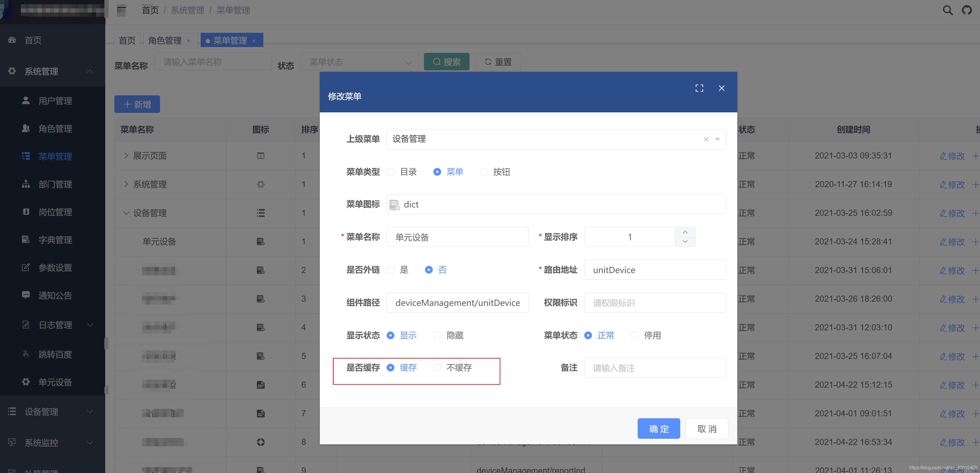Viewport: 980px width, 473px height.
Task: Open the 上级菜单 dropdown arrow
Action: click(718, 139)
